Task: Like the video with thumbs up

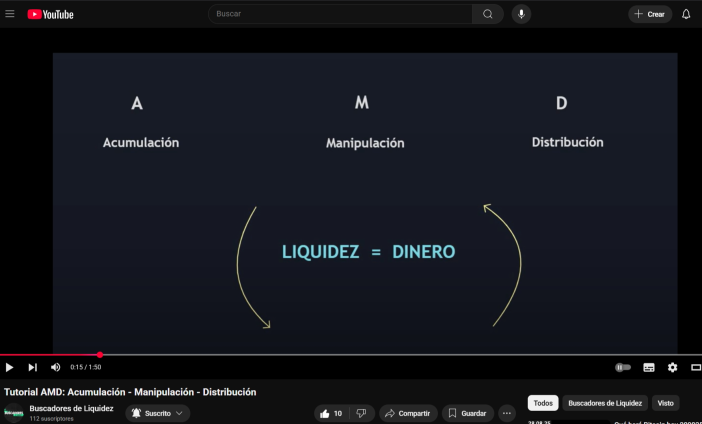Action: click(331, 413)
